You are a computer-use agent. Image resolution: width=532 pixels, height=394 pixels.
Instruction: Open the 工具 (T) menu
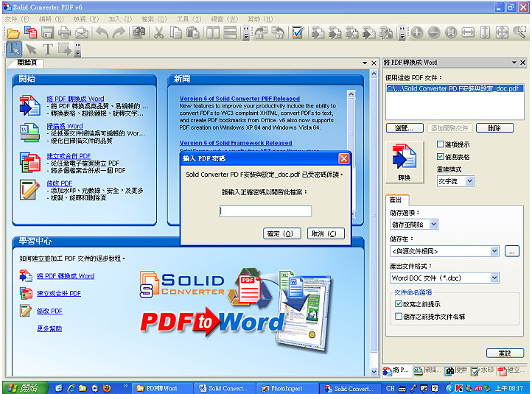click(189, 19)
